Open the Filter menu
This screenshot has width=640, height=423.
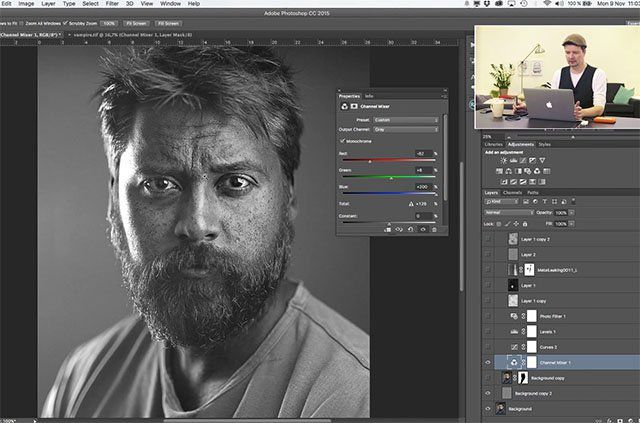point(112,5)
